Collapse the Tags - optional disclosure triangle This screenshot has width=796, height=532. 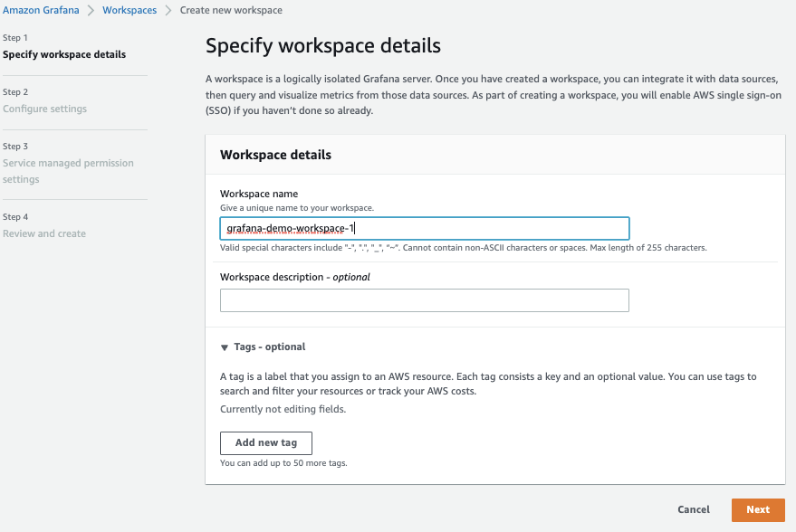[225, 347]
